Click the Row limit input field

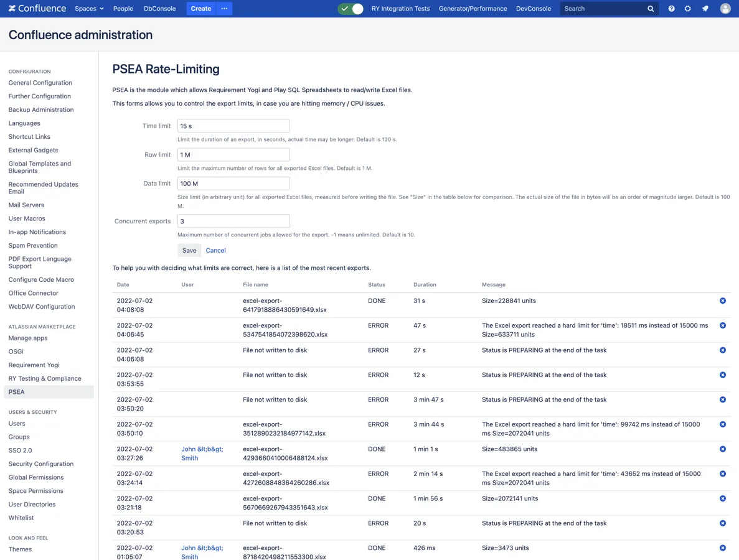233,154
